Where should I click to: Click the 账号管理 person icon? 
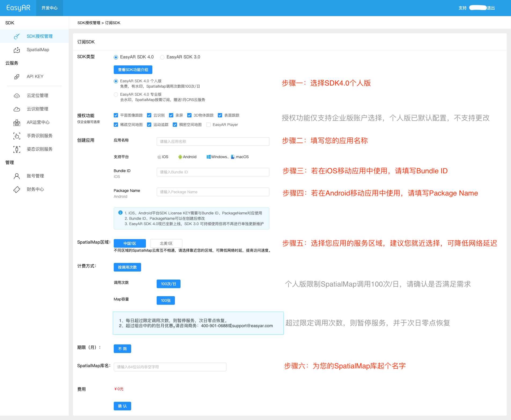[17, 176]
